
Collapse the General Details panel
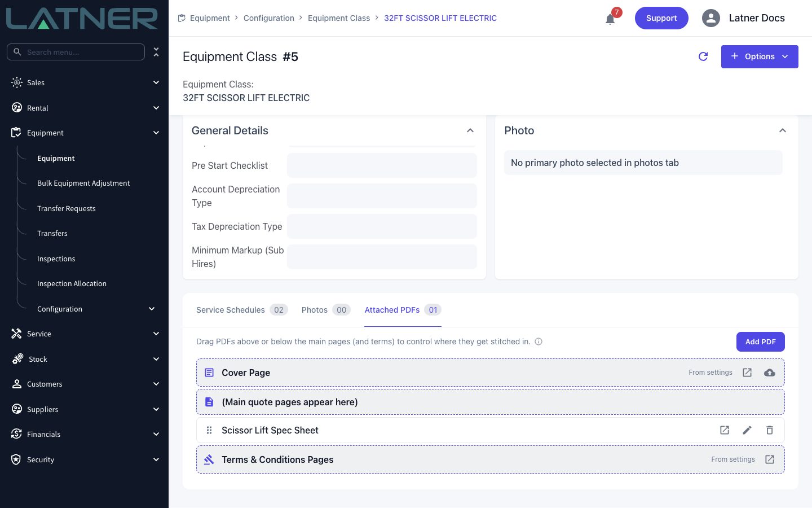(x=470, y=130)
